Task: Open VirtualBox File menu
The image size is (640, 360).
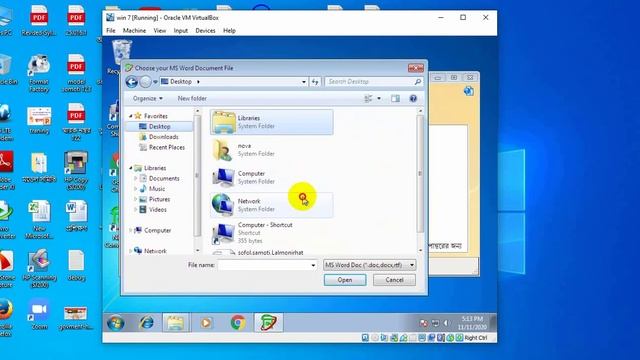Action: coord(111,31)
